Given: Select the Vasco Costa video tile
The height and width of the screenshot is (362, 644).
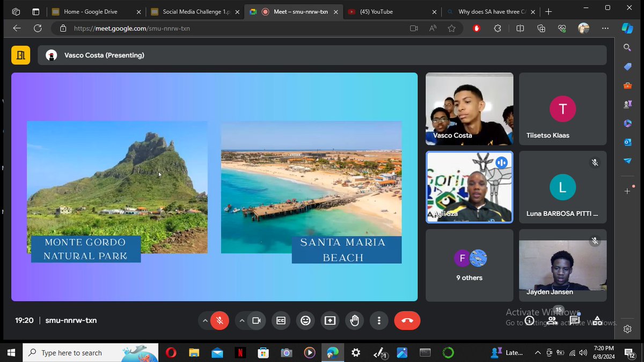Looking at the screenshot, I should pyautogui.click(x=470, y=109).
